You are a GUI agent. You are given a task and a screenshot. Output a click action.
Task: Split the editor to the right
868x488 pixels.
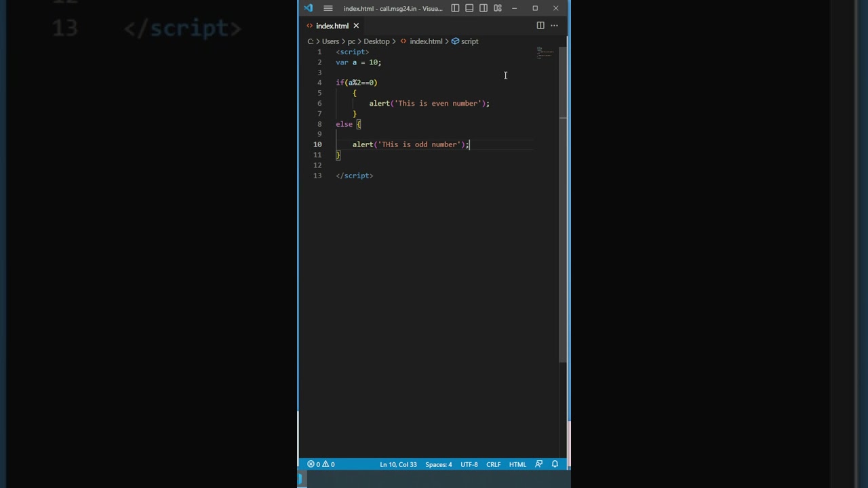pos(540,26)
